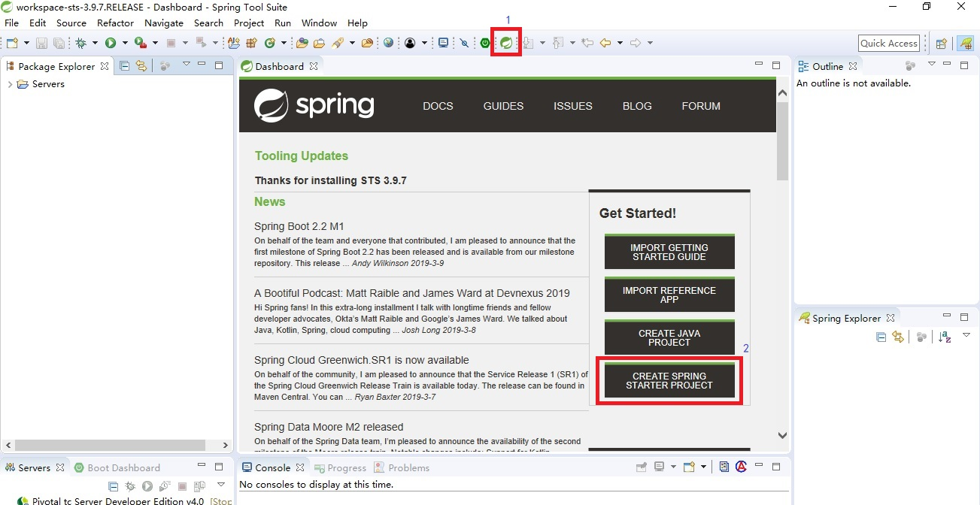980x505 pixels.
Task: Click the Open Perspective icon
Action: (x=941, y=44)
